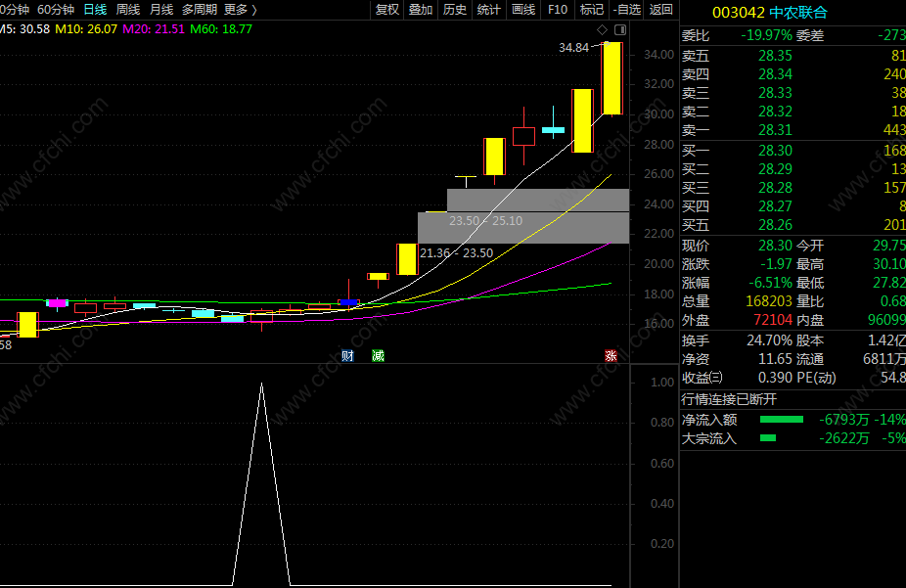Image resolution: width=906 pixels, height=588 pixels.
Task: Click the 返回 back button
Action: (x=661, y=9)
